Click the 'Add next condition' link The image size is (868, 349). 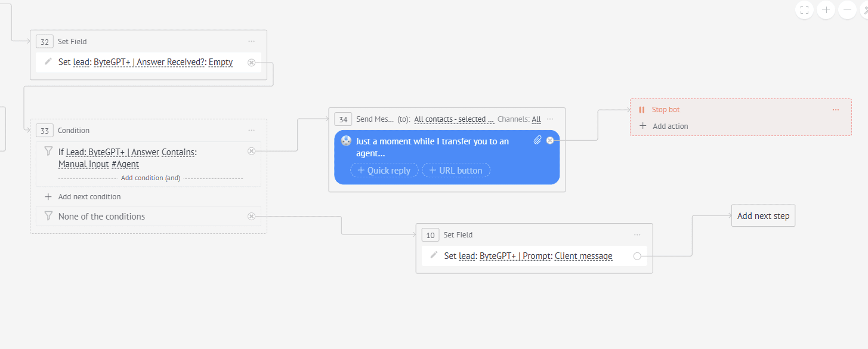pyautogui.click(x=89, y=197)
